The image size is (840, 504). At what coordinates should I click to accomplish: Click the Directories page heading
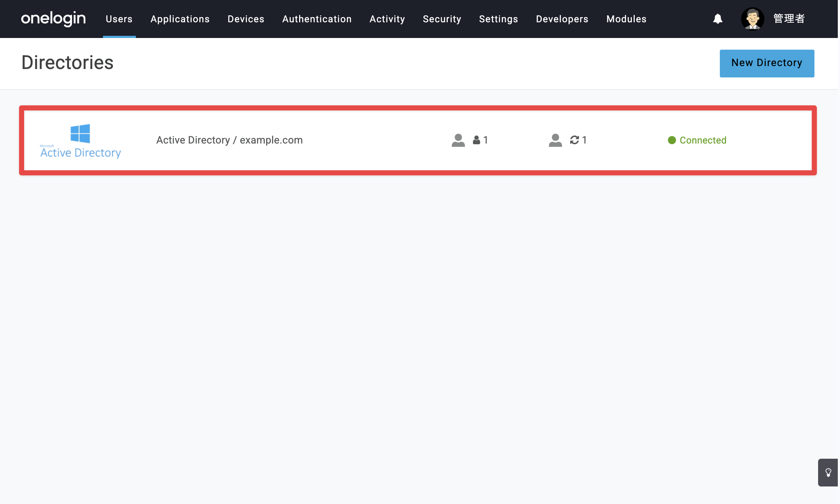(68, 62)
